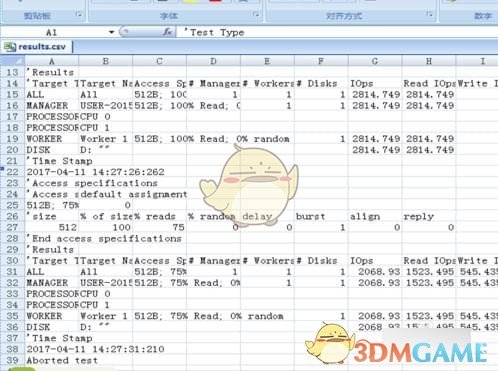Click 'Target Type cell in row 14

[x=52, y=83]
